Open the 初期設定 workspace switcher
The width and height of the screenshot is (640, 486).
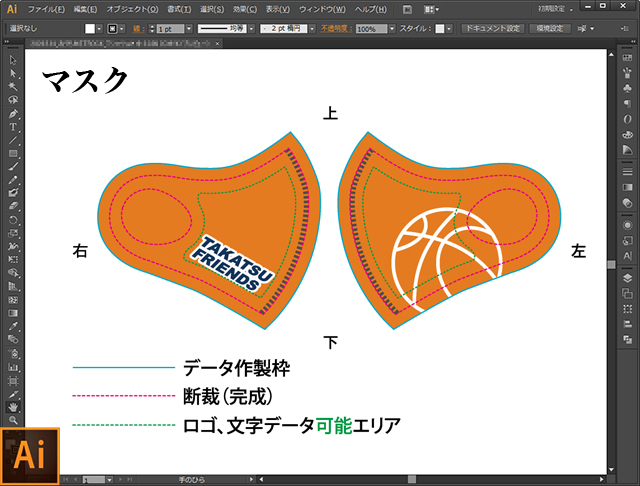click(x=555, y=9)
